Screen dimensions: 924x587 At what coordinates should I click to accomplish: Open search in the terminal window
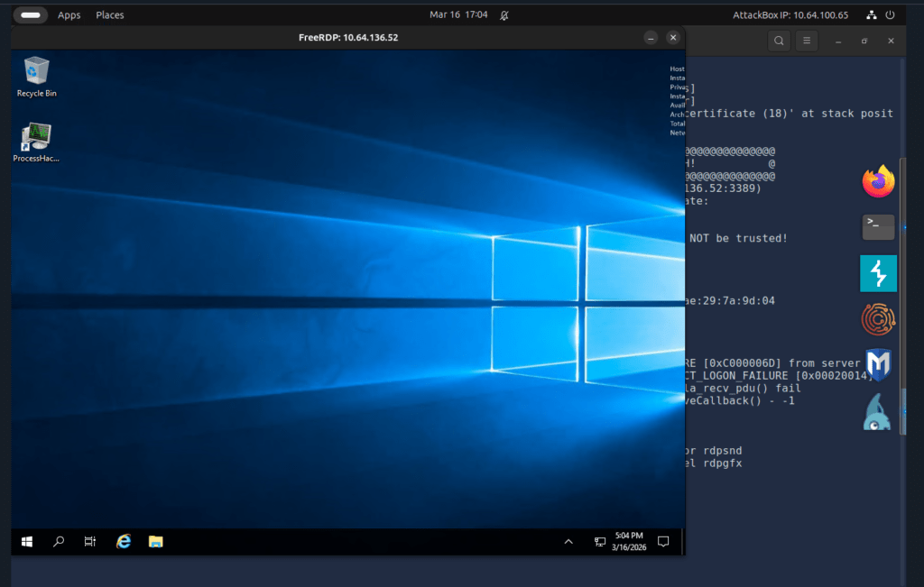click(779, 41)
